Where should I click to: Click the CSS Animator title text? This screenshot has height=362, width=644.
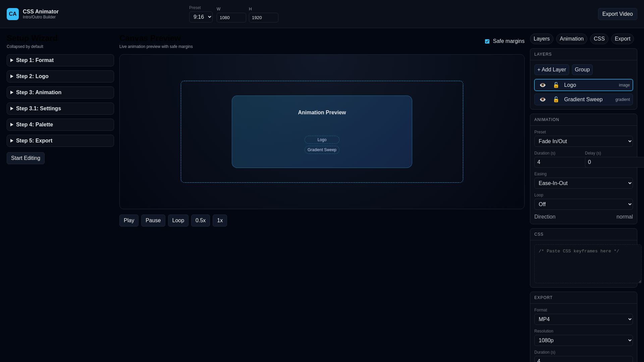point(41,12)
